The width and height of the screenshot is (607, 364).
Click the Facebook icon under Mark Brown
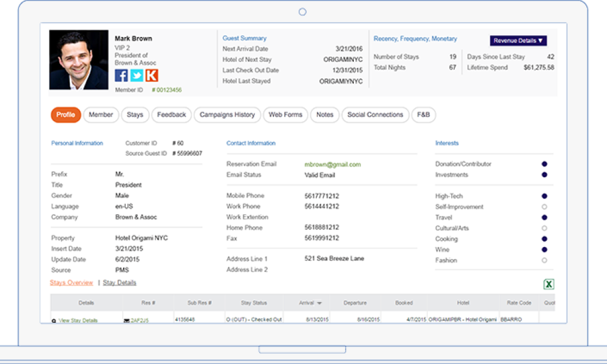point(121,75)
